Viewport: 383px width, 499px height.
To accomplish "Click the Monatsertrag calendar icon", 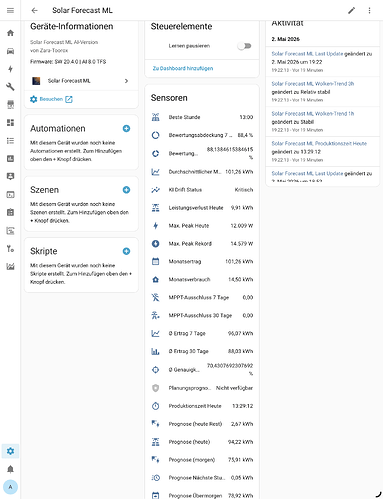I will pyautogui.click(x=156, y=261).
